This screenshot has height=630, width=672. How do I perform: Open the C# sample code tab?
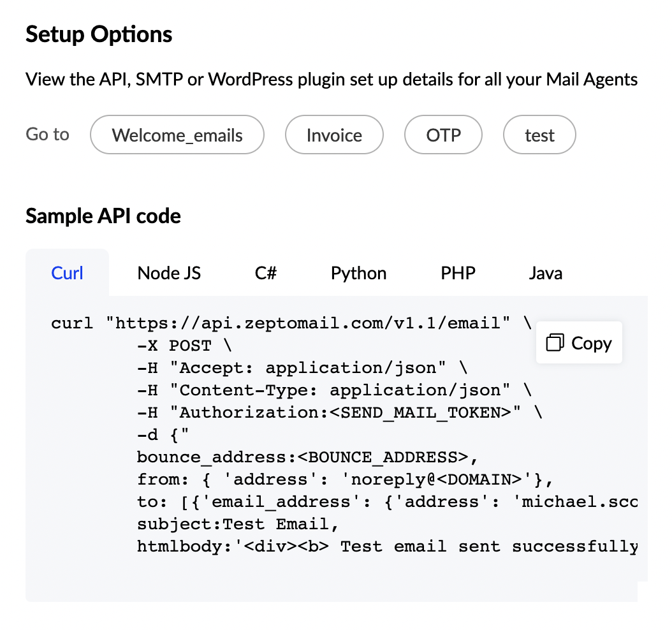tap(265, 272)
